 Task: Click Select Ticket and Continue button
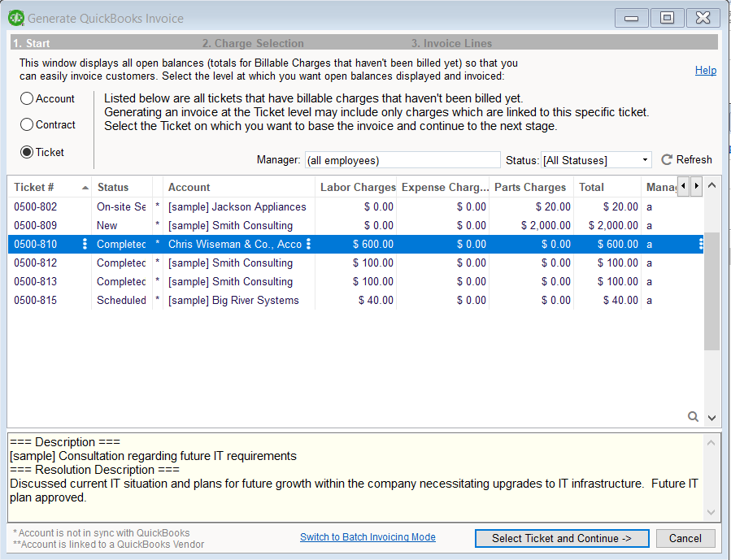pyautogui.click(x=562, y=538)
